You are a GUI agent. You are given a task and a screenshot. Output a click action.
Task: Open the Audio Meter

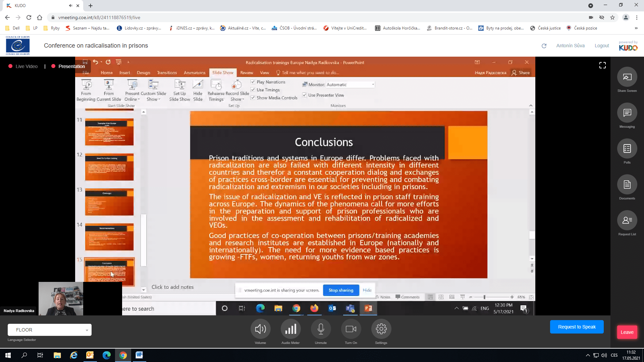[290, 329]
